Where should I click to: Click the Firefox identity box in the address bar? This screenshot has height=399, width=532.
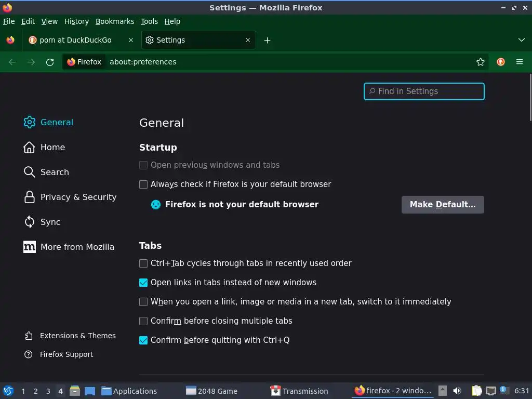click(x=85, y=62)
